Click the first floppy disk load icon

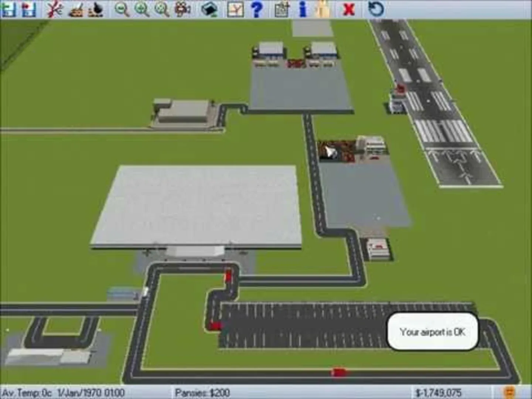(8, 9)
